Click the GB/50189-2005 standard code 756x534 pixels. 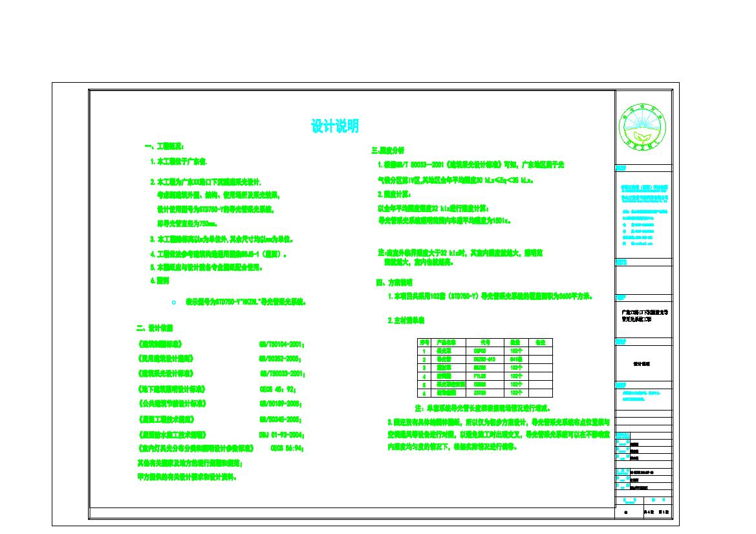281,404
